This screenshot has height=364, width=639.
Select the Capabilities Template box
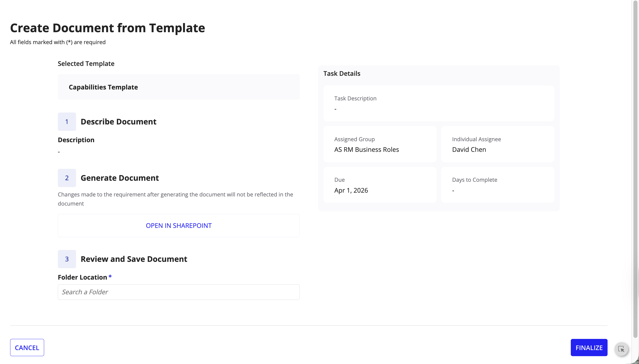[179, 87]
